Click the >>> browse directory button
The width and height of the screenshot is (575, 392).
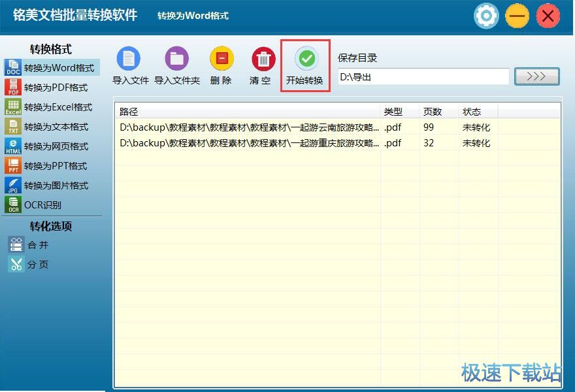pos(536,76)
